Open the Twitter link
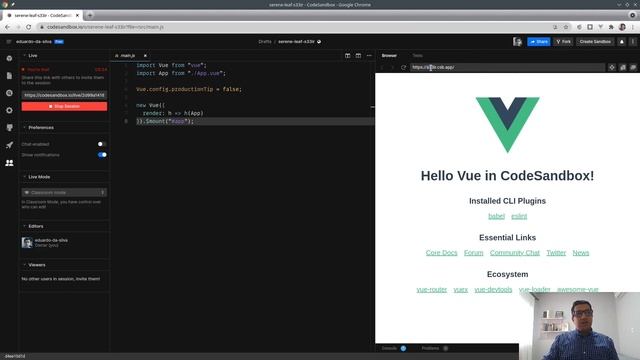This screenshot has height=360, width=640. [x=556, y=253]
